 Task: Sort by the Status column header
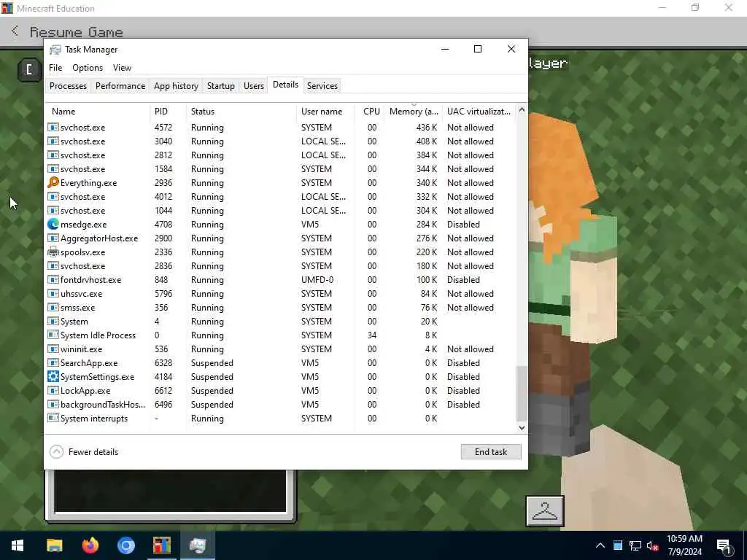pos(241,112)
